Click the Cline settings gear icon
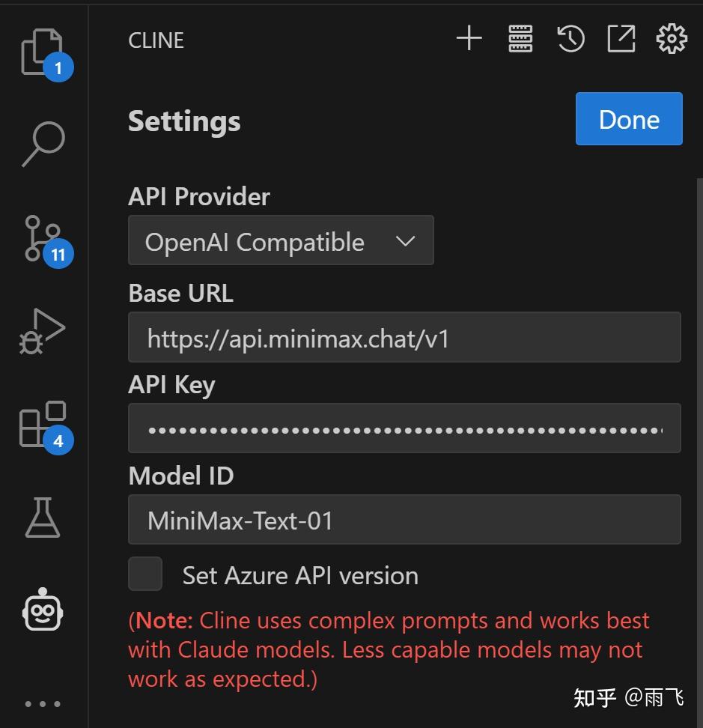 click(671, 39)
